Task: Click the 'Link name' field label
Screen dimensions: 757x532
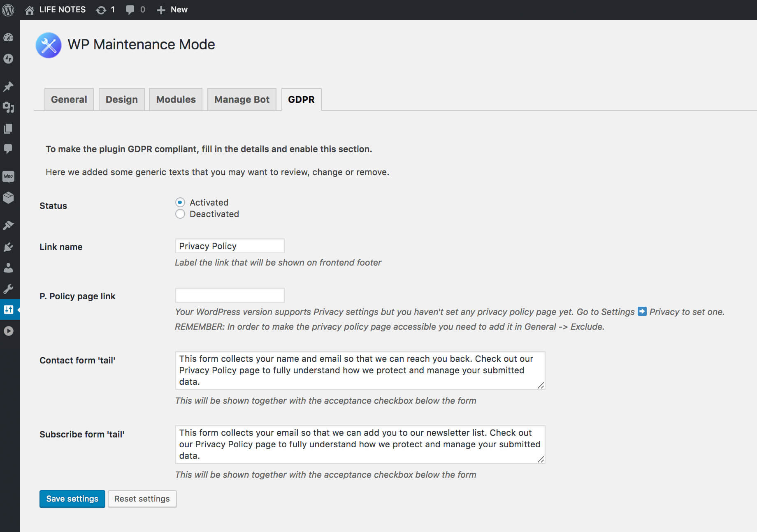Action: click(61, 247)
